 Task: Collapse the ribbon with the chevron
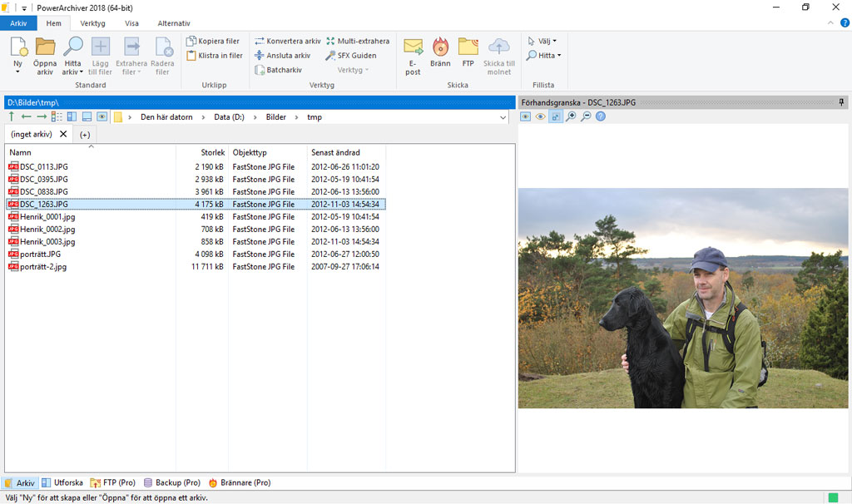pos(830,22)
